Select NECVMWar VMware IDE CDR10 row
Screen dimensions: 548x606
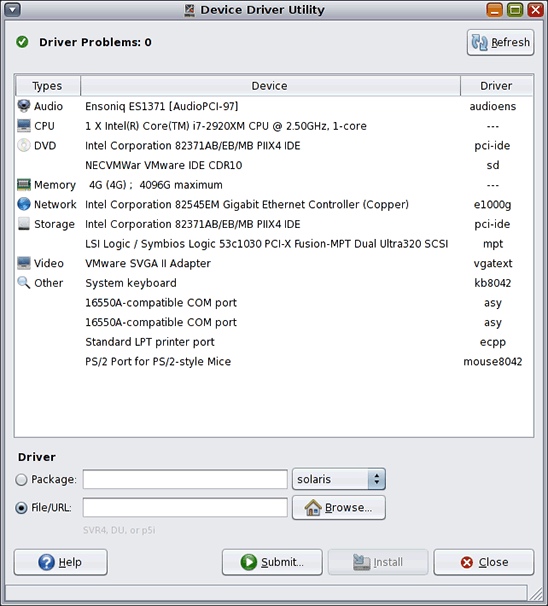point(274,165)
